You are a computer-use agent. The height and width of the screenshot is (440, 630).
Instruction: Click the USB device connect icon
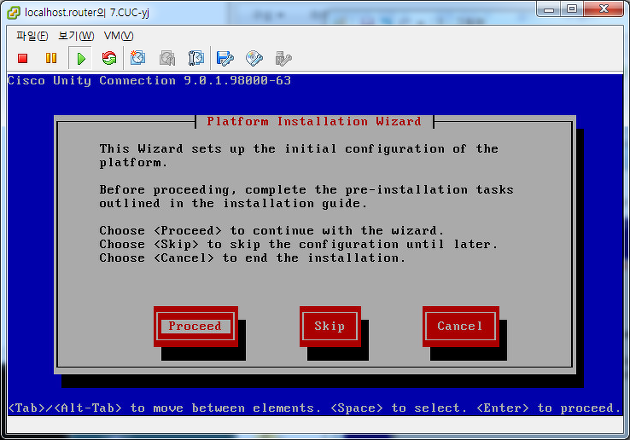[283, 59]
